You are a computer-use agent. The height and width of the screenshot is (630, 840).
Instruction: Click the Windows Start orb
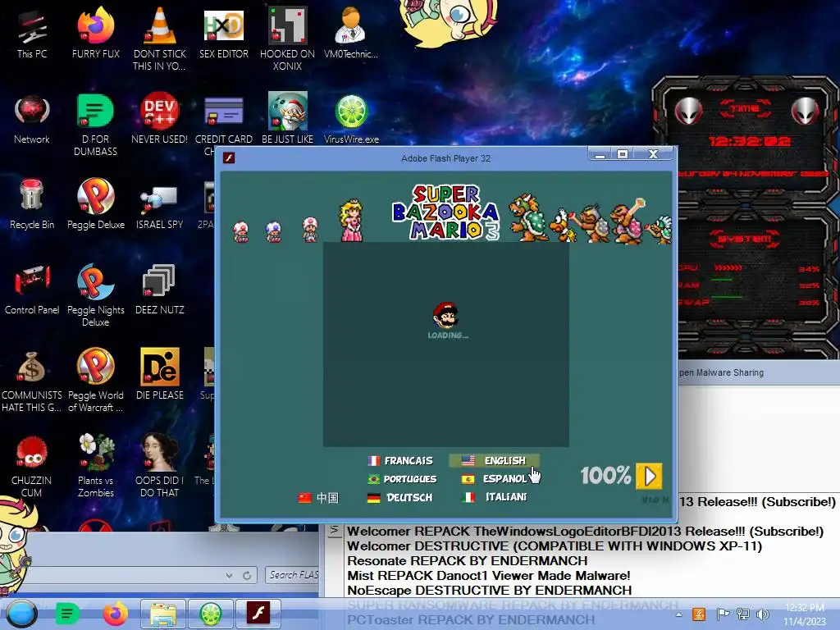click(21, 614)
